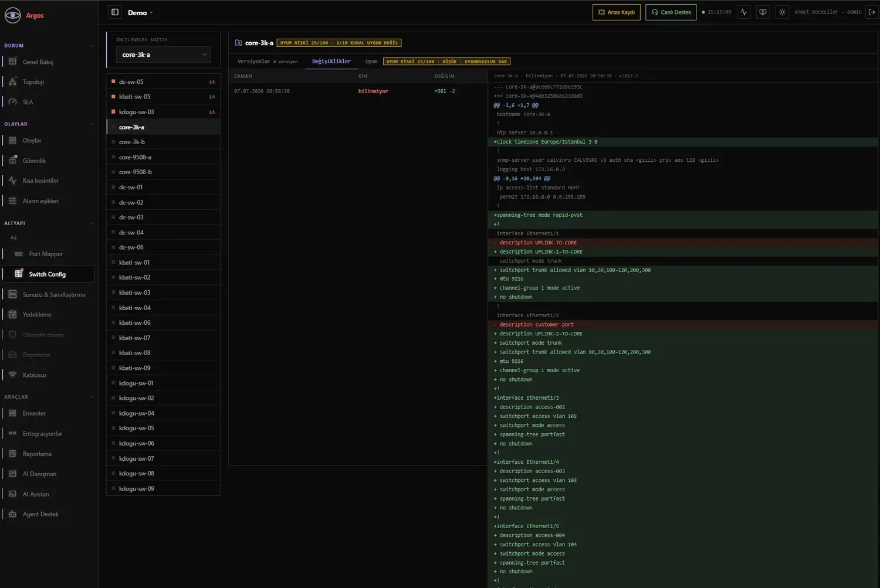
Task: Click the Arıza Kaydı button
Action: click(x=616, y=12)
